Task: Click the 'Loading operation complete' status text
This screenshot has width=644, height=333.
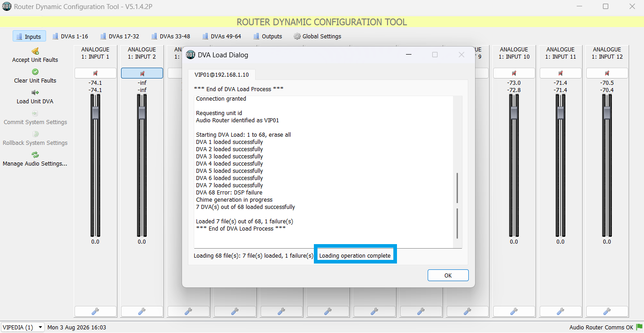Action: [x=355, y=256]
